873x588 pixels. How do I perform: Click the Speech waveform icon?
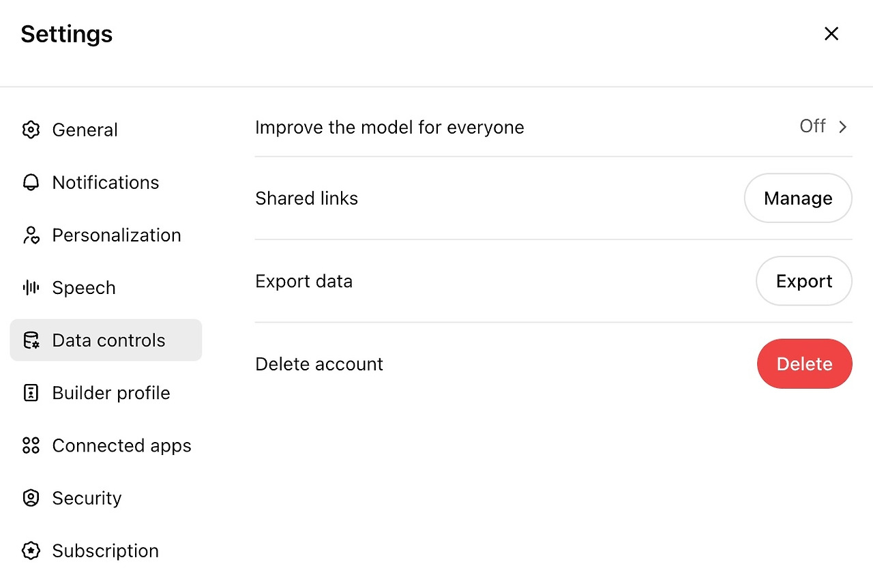(31, 288)
